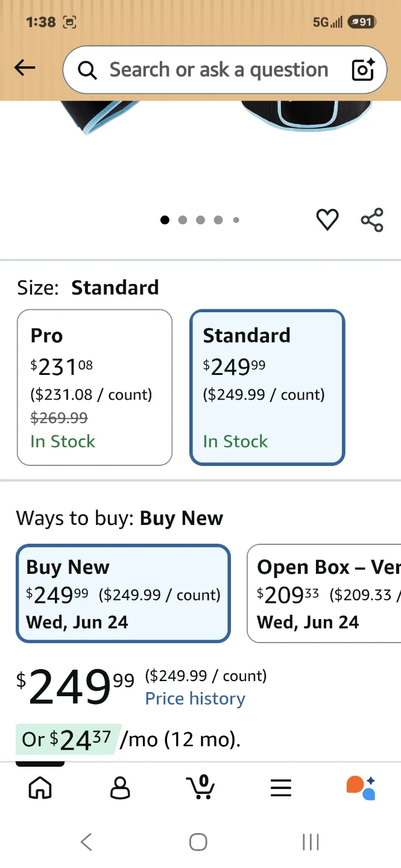
Task: Tap the Android recent apps button
Action: tap(311, 842)
